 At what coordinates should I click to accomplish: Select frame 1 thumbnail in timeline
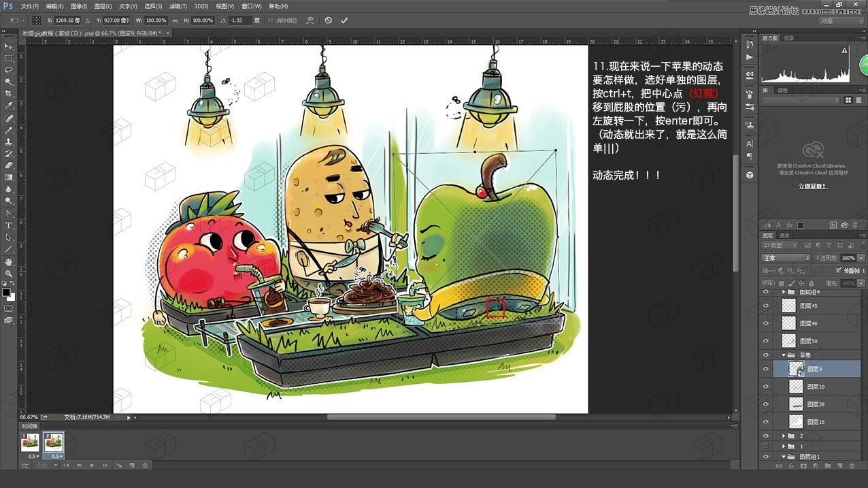pyautogui.click(x=30, y=444)
